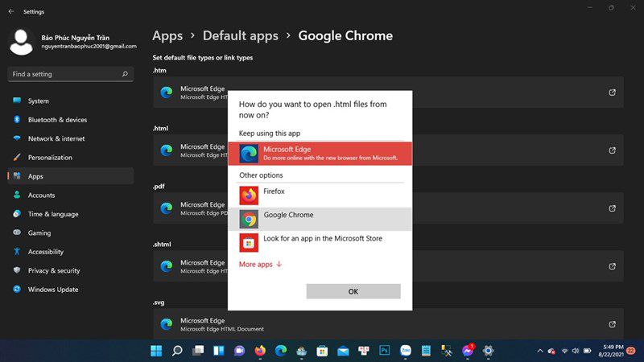Expand More apps in the dialog

(260, 265)
